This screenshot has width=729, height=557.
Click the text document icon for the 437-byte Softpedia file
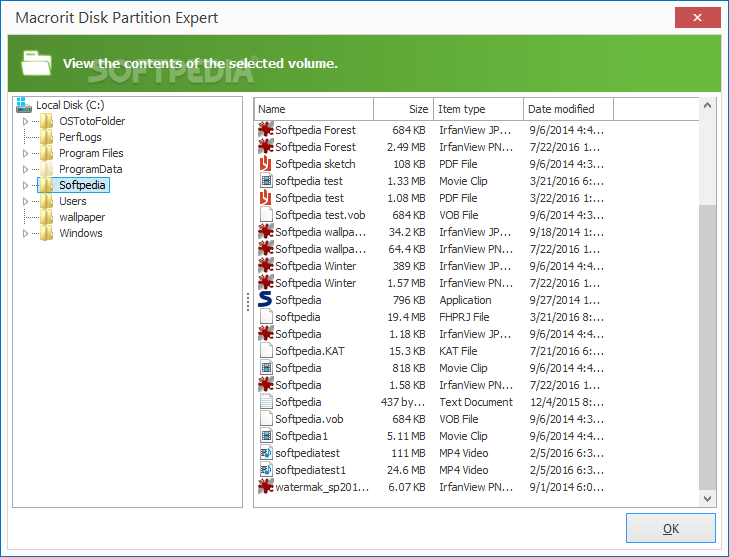pyautogui.click(x=266, y=402)
